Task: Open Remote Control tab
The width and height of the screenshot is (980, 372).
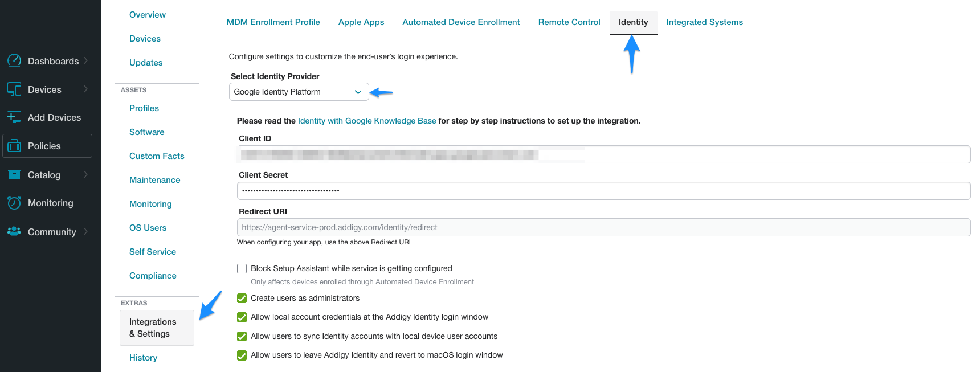Action: (x=569, y=22)
